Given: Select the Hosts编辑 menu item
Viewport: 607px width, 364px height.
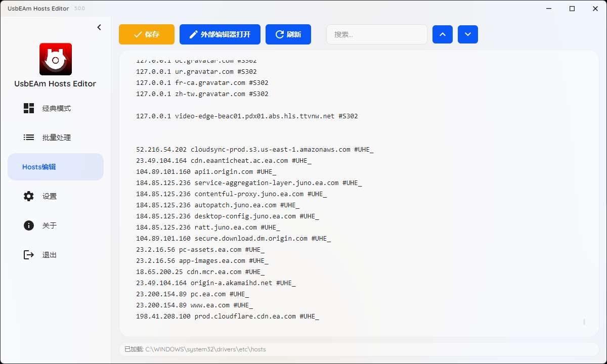Looking at the screenshot, I should point(56,167).
